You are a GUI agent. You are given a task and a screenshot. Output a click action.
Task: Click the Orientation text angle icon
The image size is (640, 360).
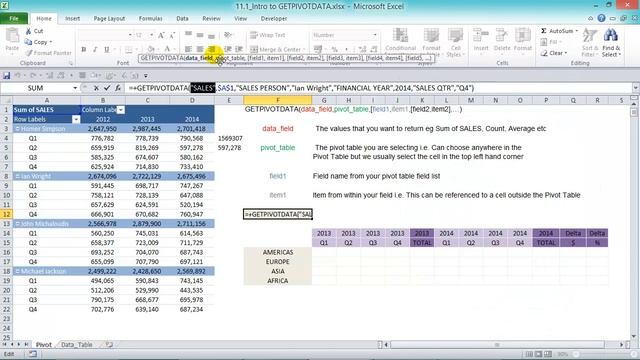(x=228, y=35)
